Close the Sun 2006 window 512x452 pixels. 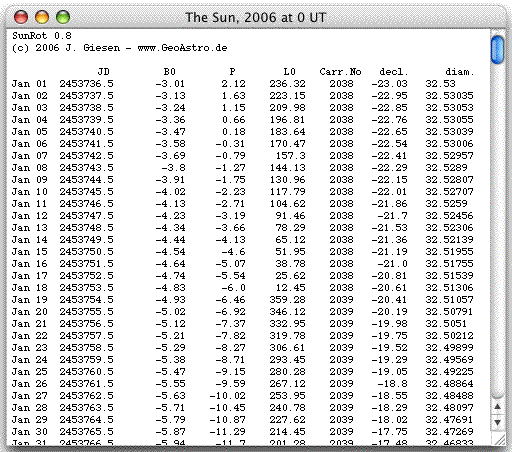pos(21,17)
